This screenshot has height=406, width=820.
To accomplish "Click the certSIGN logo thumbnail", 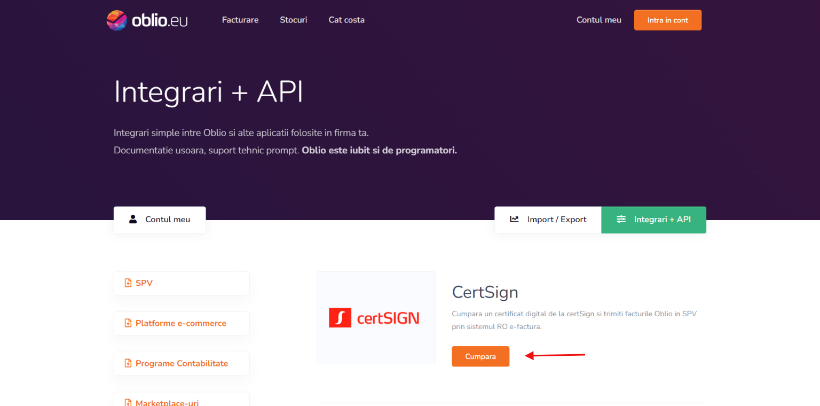I will (375, 318).
